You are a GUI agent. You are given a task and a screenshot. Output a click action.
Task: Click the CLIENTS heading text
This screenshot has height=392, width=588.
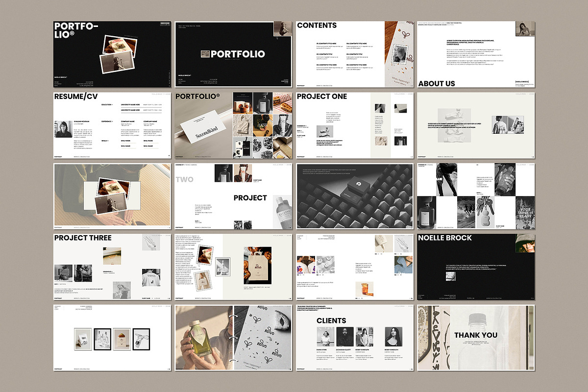[x=331, y=320]
